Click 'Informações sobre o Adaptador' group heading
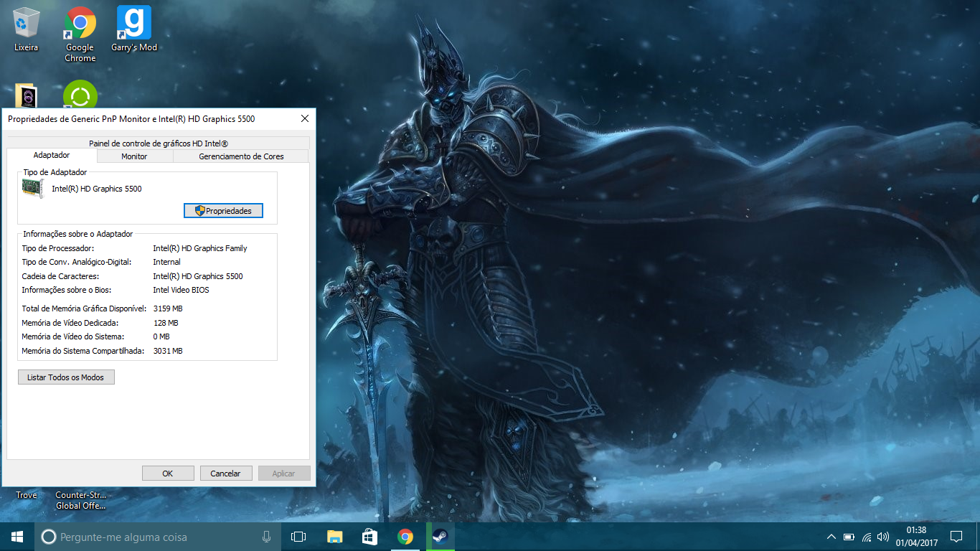This screenshot has width=980, height=551. (77, 234)
